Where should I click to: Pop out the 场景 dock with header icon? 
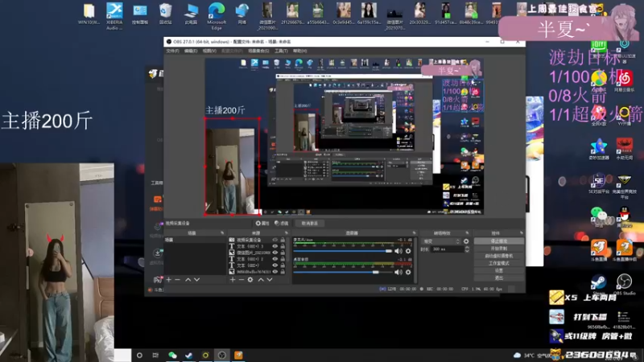tap(222, 233)
